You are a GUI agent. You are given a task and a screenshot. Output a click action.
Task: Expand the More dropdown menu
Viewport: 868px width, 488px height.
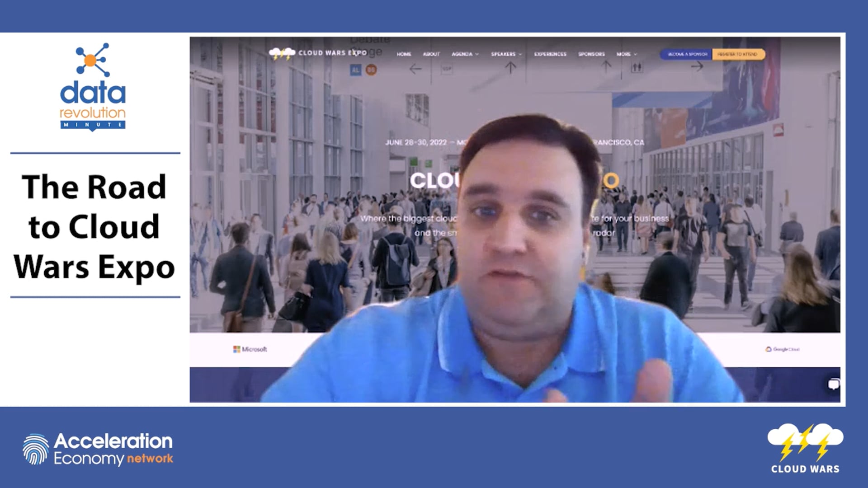(x=627, y=54)
